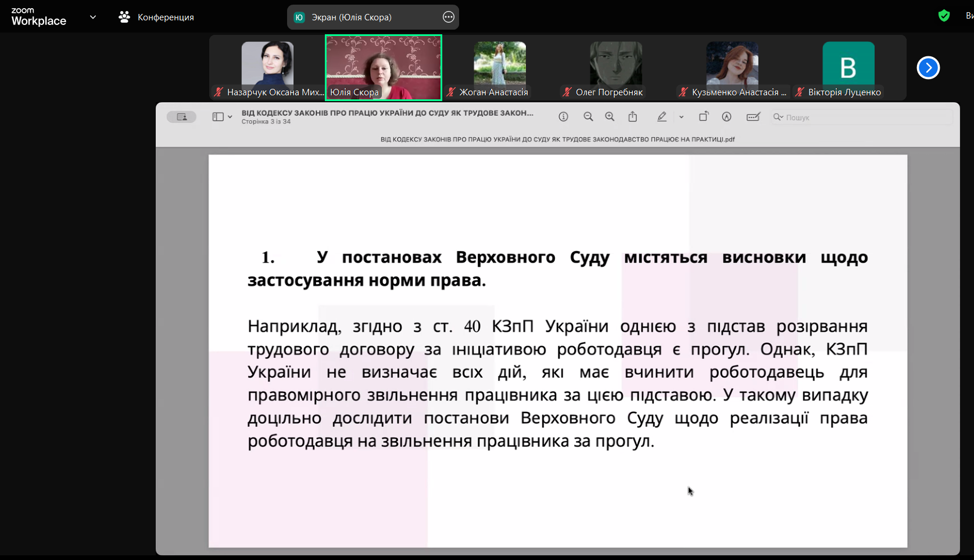Click the rotate page icon

point(703,117)
